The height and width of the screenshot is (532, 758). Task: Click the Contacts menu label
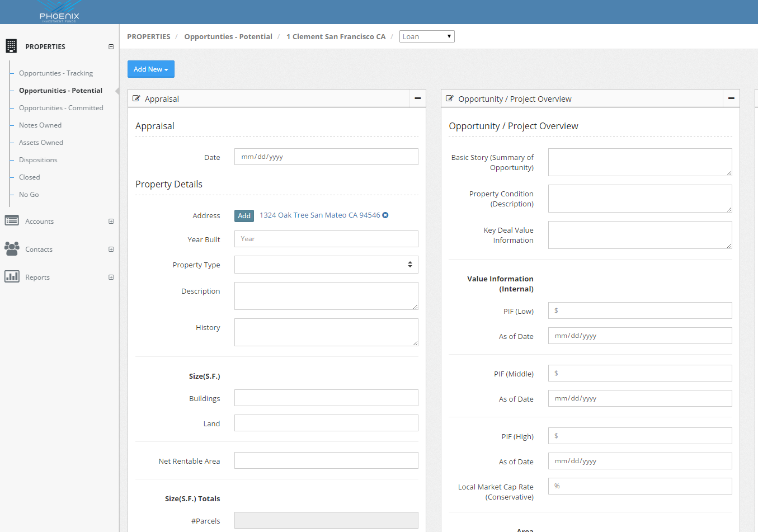pos(39,249)
